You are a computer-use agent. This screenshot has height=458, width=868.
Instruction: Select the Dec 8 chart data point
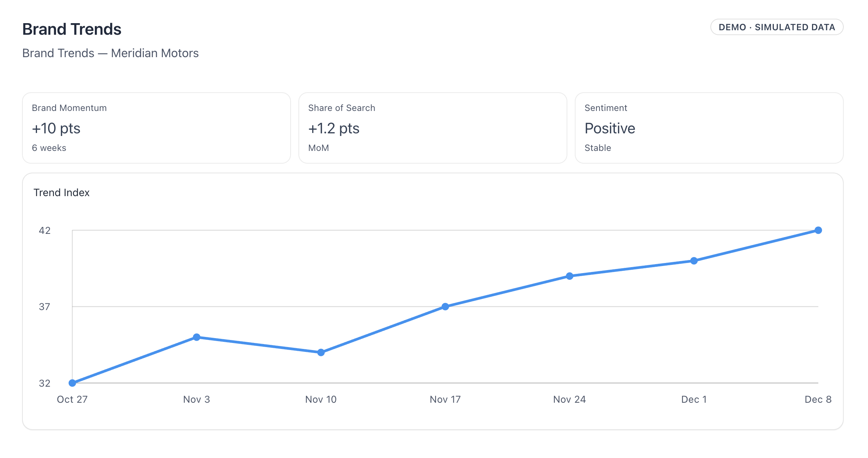[818, 230]
